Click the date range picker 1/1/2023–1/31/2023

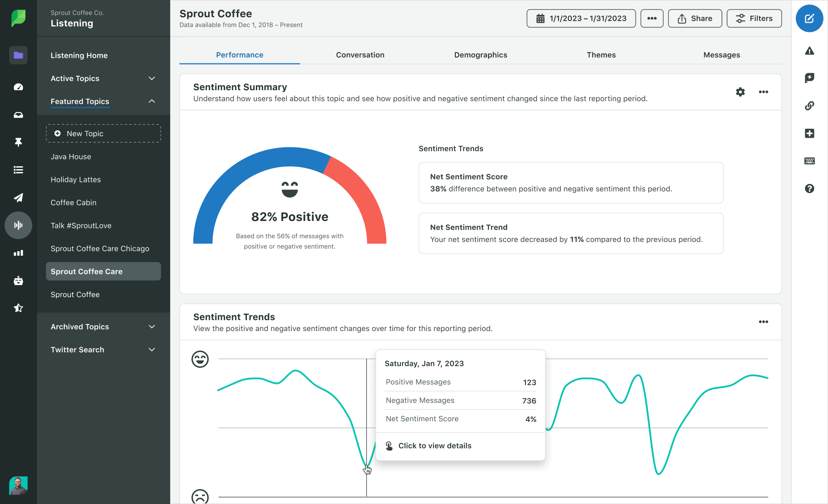[x=581, y=19]
